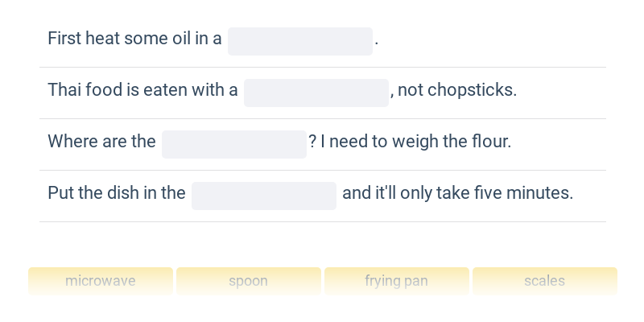Select the 'microwave' word tile

pyautogui.click(x=101, y=281)
